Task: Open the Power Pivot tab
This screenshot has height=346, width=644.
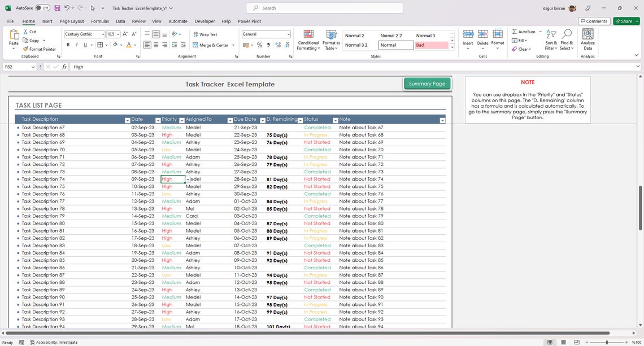Action: (249, 21)
